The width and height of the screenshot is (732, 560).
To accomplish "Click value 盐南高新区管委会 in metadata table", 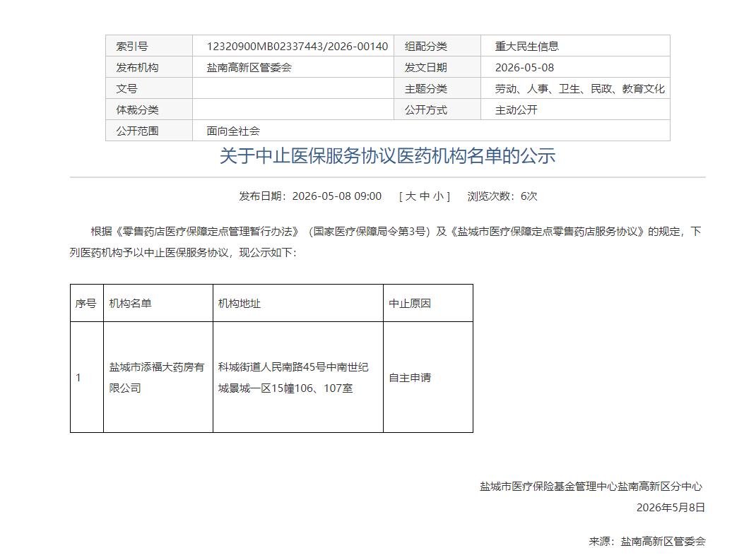I will coord(249,68).
